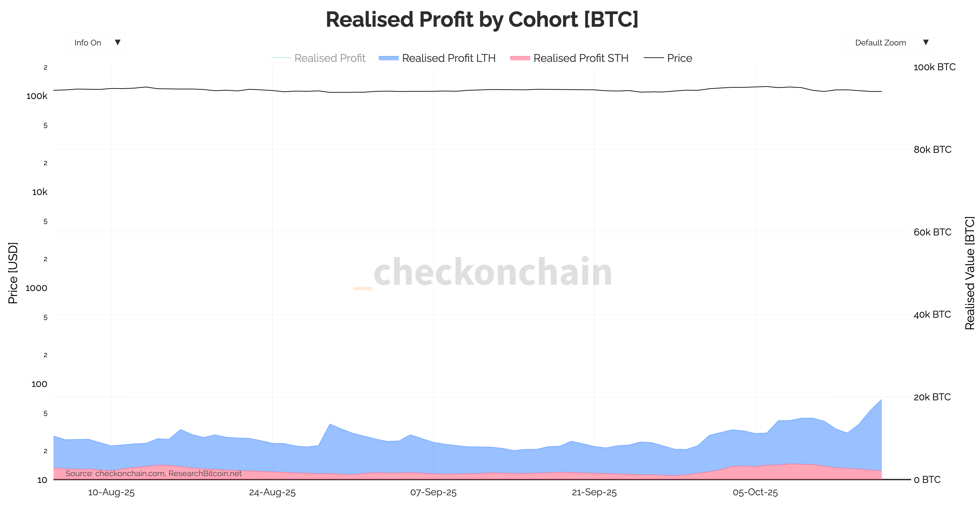Toggle the Realised Profit LTH series in legend

[449, 58]
